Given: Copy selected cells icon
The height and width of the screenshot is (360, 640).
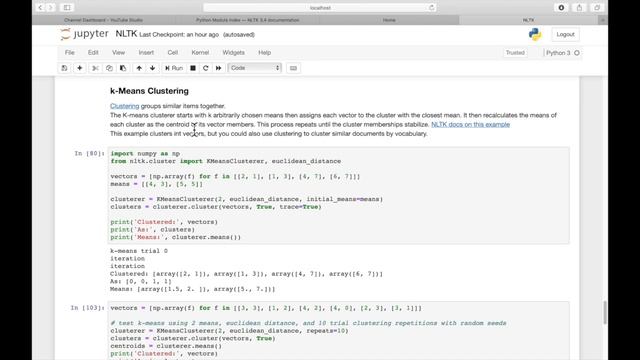Looking at the screenshot, I should (109, 68).
